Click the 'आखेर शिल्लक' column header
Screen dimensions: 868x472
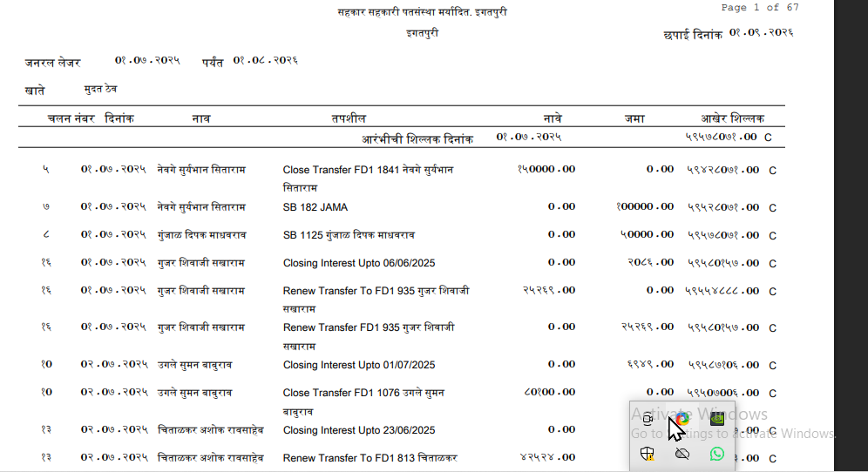732,118
